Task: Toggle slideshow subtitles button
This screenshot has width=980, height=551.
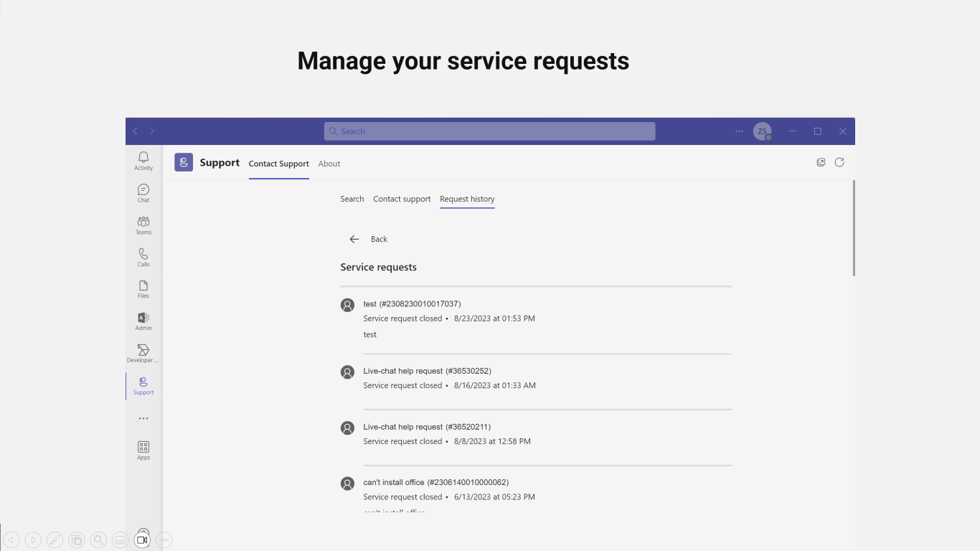Action: click(x=121, y=540)
